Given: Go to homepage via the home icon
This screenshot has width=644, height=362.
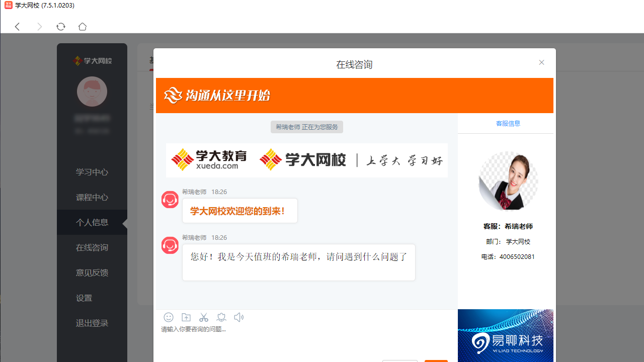Looking at the screenshot, I should 83,27.
